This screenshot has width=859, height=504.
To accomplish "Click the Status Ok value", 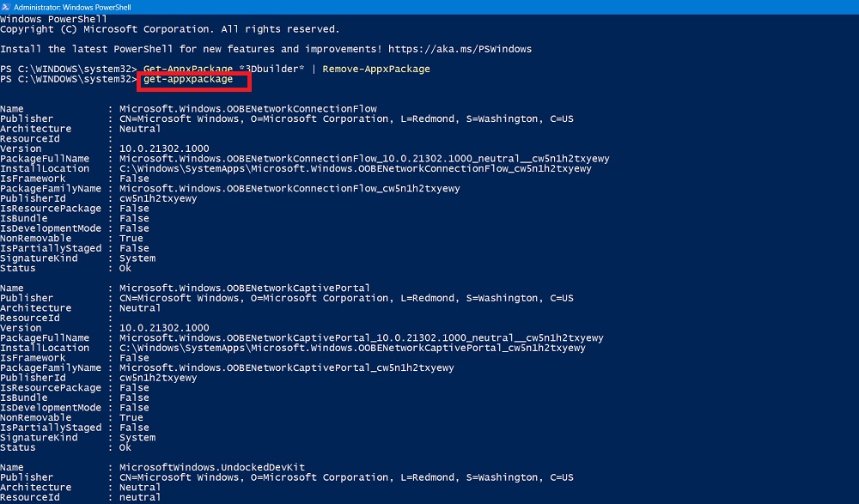I will pyautogui.click(x=125, y=268).
